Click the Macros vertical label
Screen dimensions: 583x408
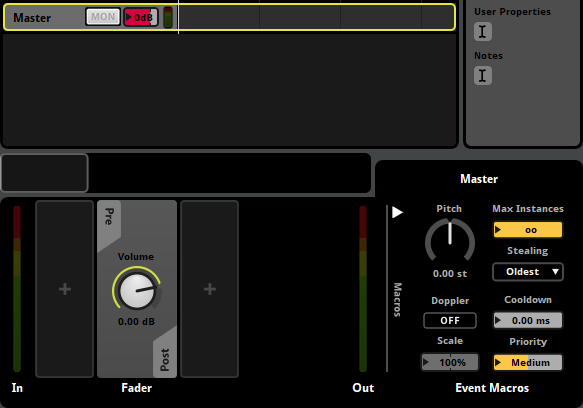(397, 300)
